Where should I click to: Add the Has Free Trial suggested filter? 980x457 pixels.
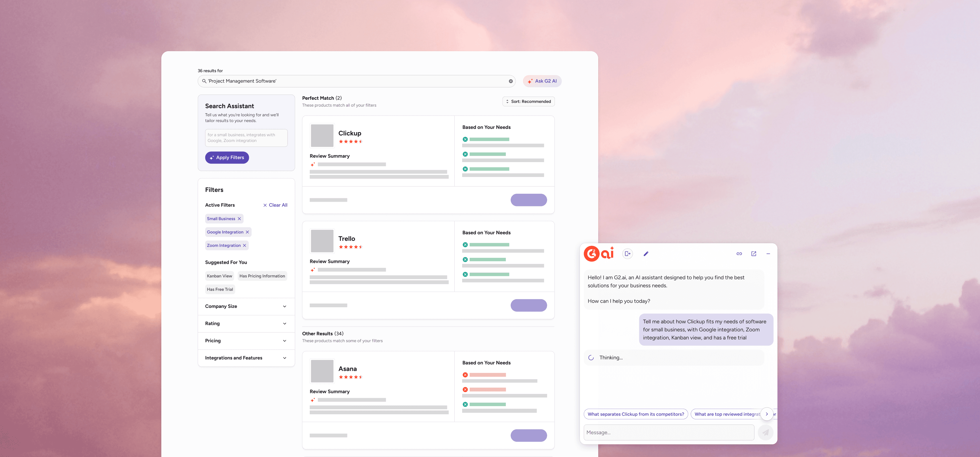pos(220,289)
